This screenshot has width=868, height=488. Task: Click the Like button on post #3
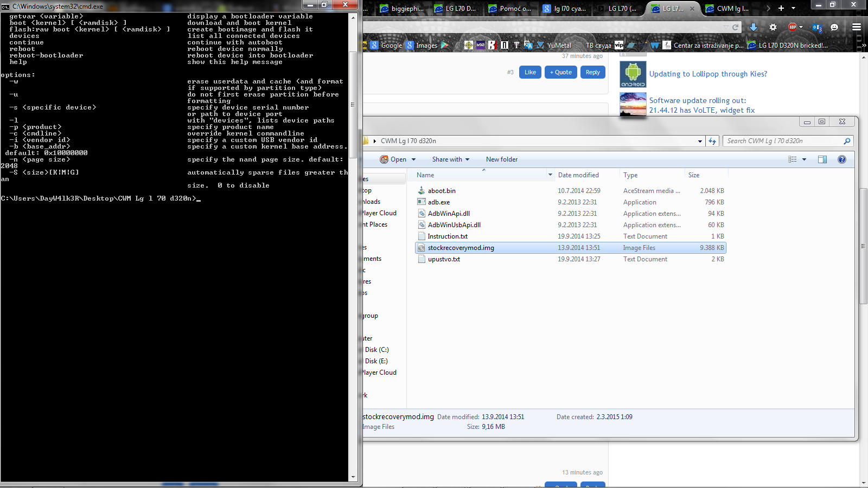(x=530, y=72)
